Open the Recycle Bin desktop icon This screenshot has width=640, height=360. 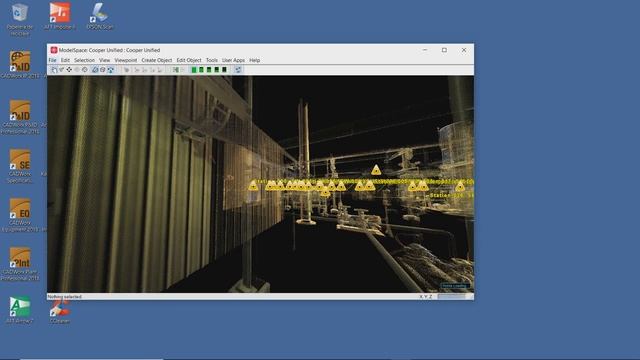pos(19,20)
